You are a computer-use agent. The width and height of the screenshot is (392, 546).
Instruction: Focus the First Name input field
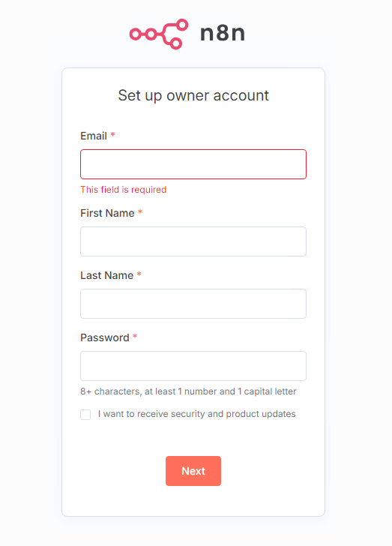pyautogui.click(x=193, y=241)
